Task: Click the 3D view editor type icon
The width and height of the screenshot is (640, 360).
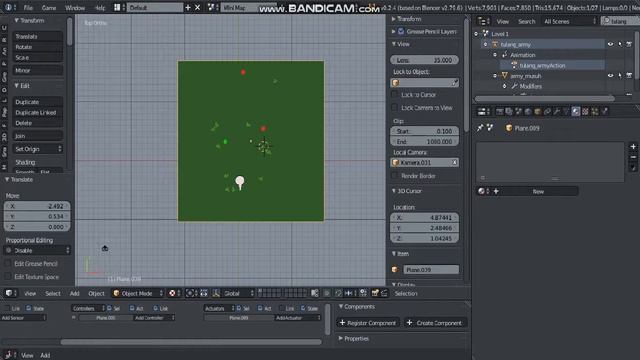Action: click(x=10, y=293)
